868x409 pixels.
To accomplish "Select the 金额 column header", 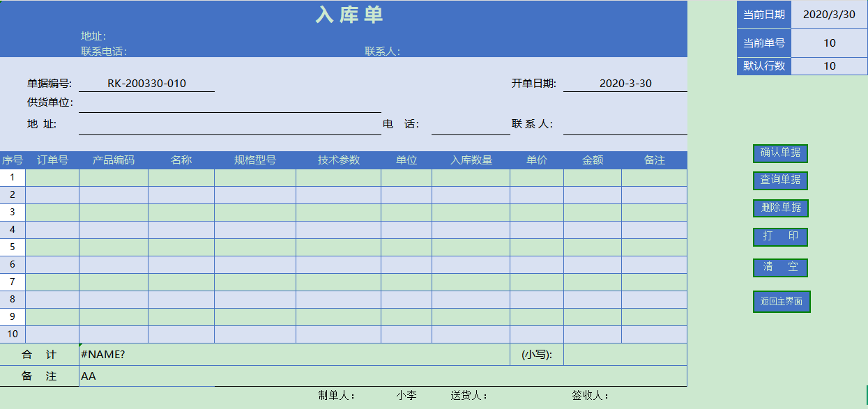I will point(593,160).
